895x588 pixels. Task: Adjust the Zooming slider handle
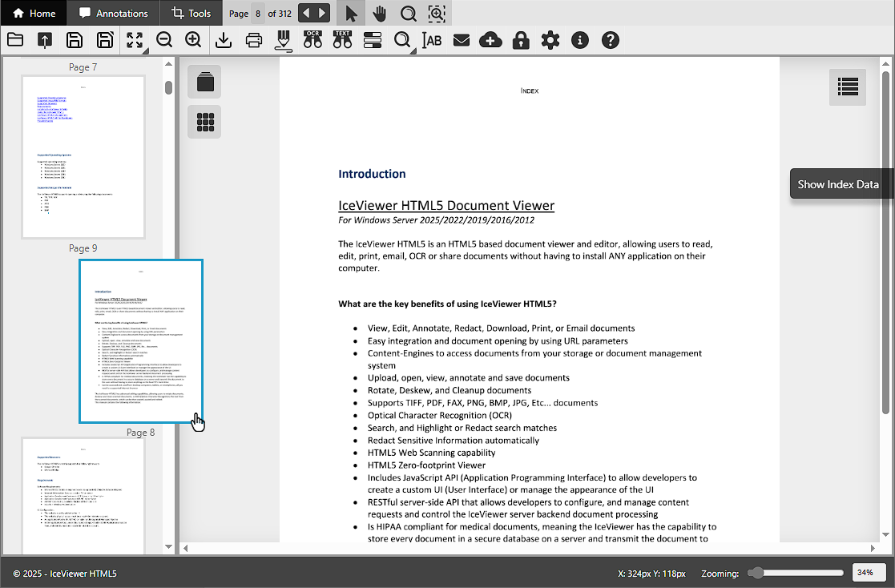[x=756, y=573]
